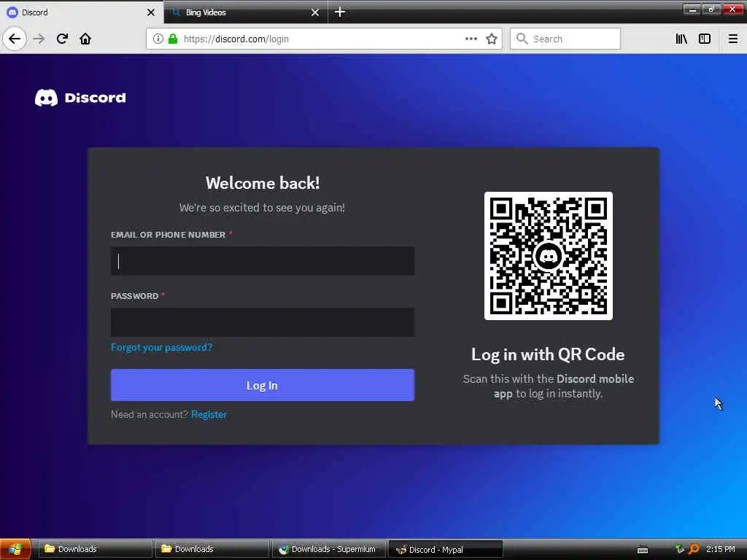Switch to Downloads - Supermium taskbar window
Image resolution: width=747 pixels, height=560 pixels.
(x=329, y=549)
